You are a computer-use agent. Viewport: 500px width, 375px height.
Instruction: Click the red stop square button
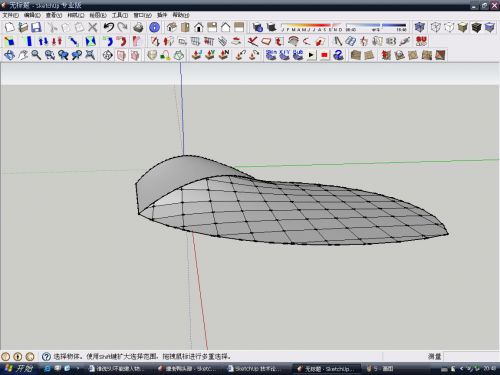click(x=324, y=55)
